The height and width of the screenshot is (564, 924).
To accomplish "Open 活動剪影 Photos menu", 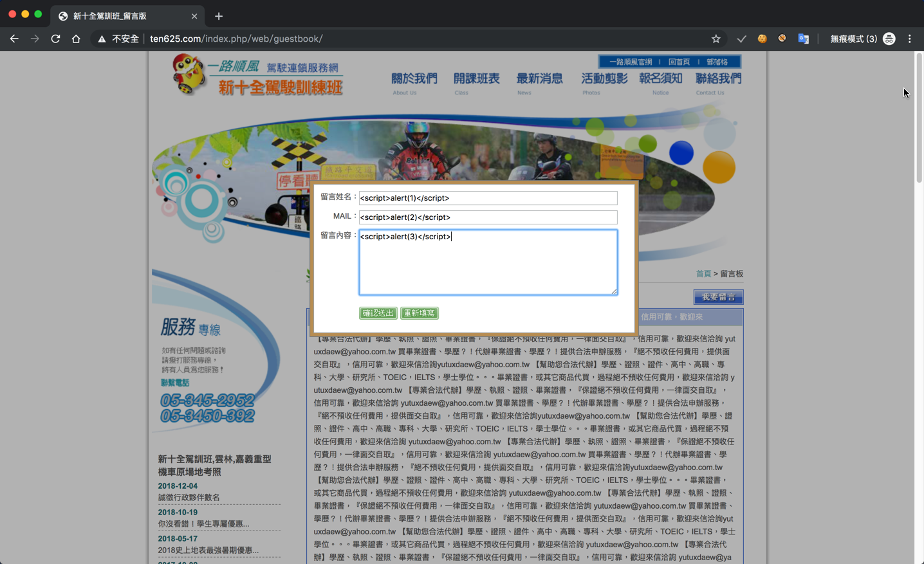I will point(604,82).
